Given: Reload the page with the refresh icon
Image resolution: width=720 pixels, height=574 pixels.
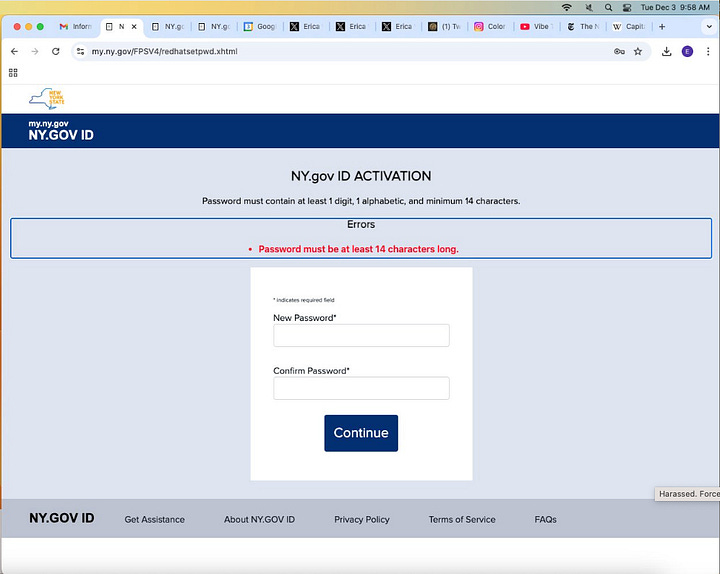Looking at the screenshot, I should pyautogui.click(x=56, y=51).
